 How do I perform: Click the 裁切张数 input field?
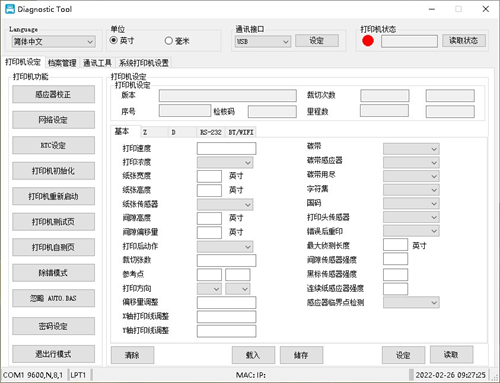pyautogui.click(x=226, y=260)
